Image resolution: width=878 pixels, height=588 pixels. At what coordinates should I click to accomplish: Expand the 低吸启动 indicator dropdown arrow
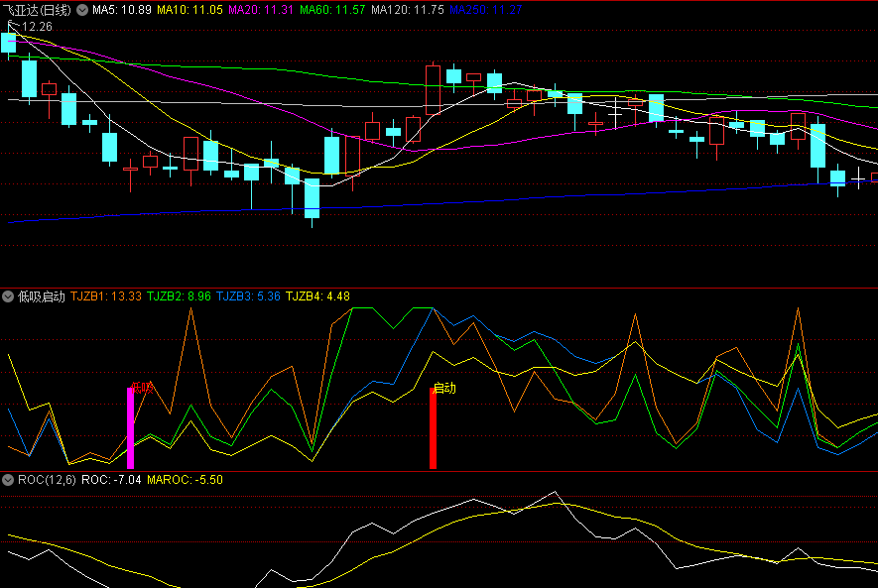pyautogui.click(x=8, y=296)
